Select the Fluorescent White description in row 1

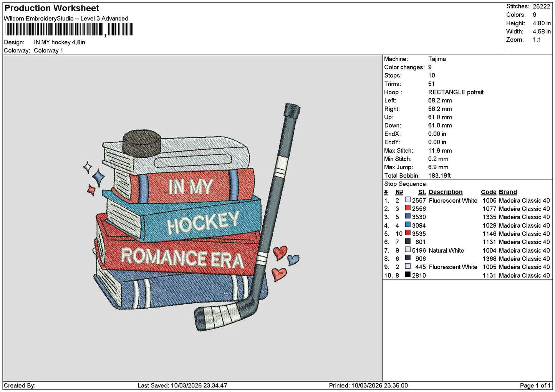point(453,200)
